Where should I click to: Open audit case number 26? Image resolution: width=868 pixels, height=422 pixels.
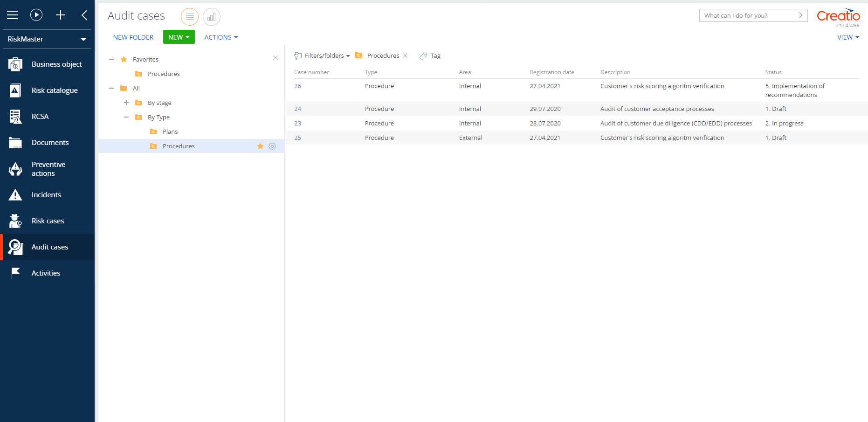click(x=297, y=86)
